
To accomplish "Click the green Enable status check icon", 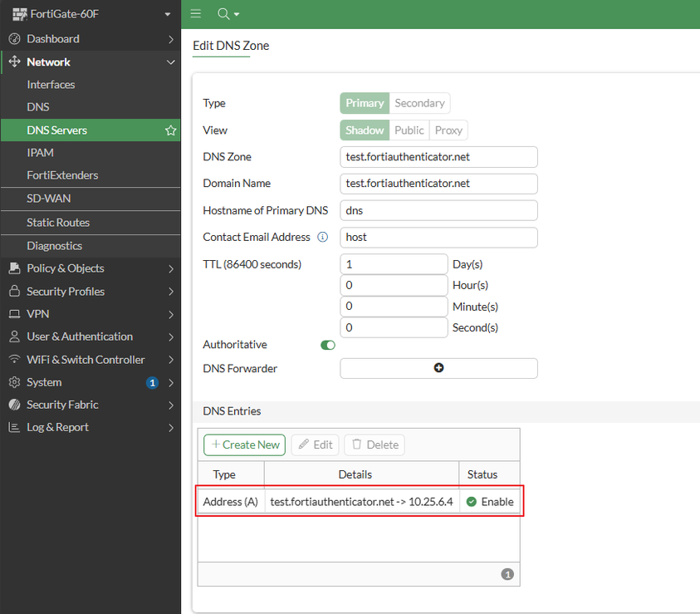I will tap(472, 502).
